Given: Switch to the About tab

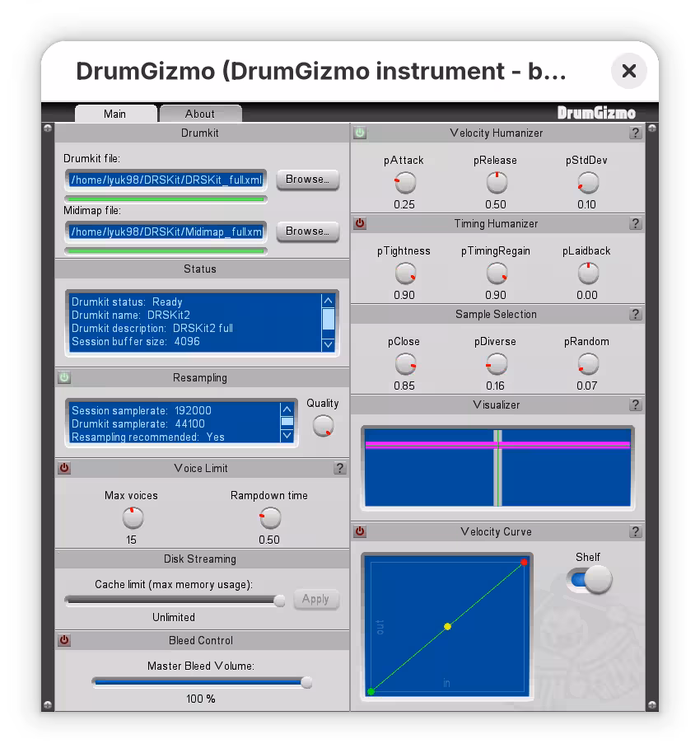Looking at the screenshot, I should (x=200, y=113).
